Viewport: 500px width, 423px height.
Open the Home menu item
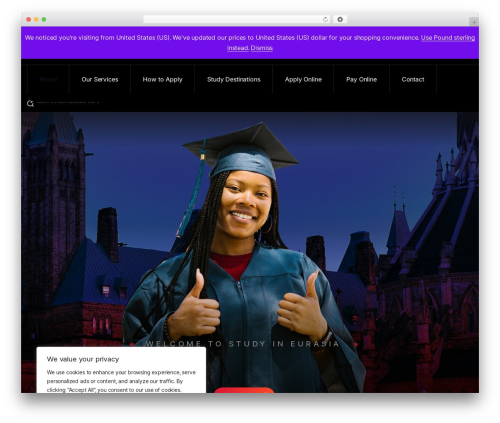(x=48, y=79)
